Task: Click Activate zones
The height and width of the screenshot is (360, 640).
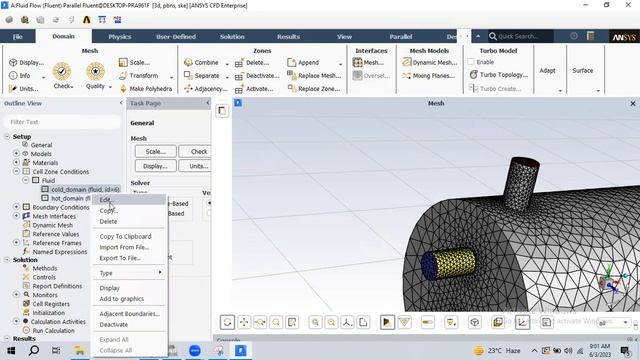Action: pos(254,89)
